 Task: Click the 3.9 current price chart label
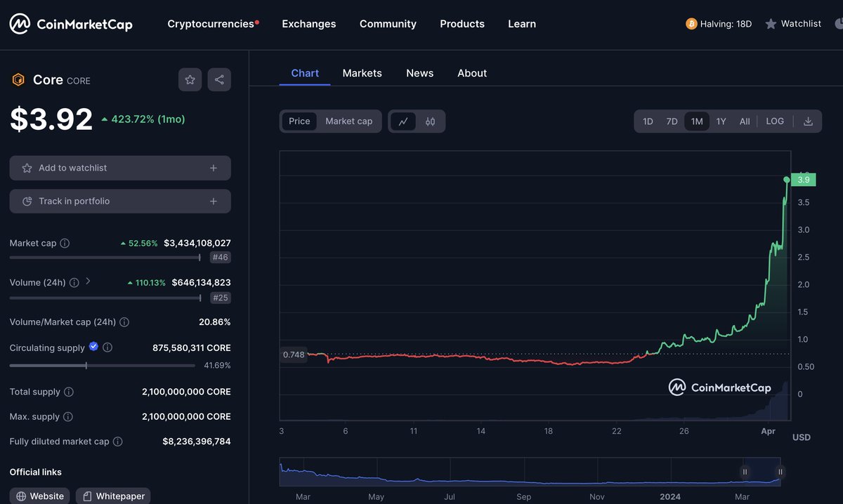[x=803, y=180]
